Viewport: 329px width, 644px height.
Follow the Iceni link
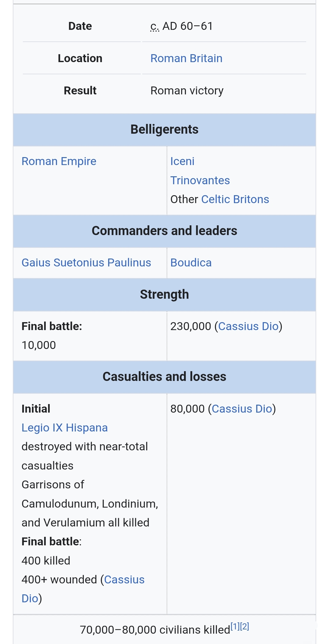pos(182,161)
